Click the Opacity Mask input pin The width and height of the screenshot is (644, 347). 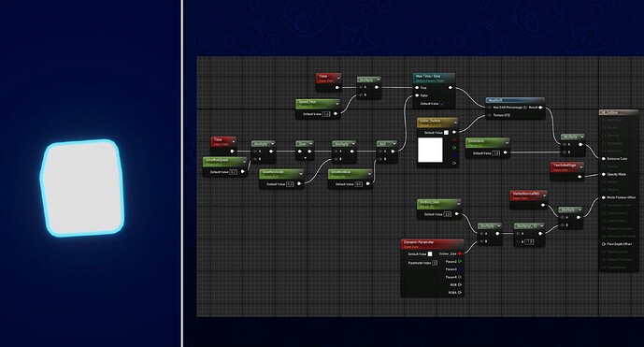pos(604,174)
